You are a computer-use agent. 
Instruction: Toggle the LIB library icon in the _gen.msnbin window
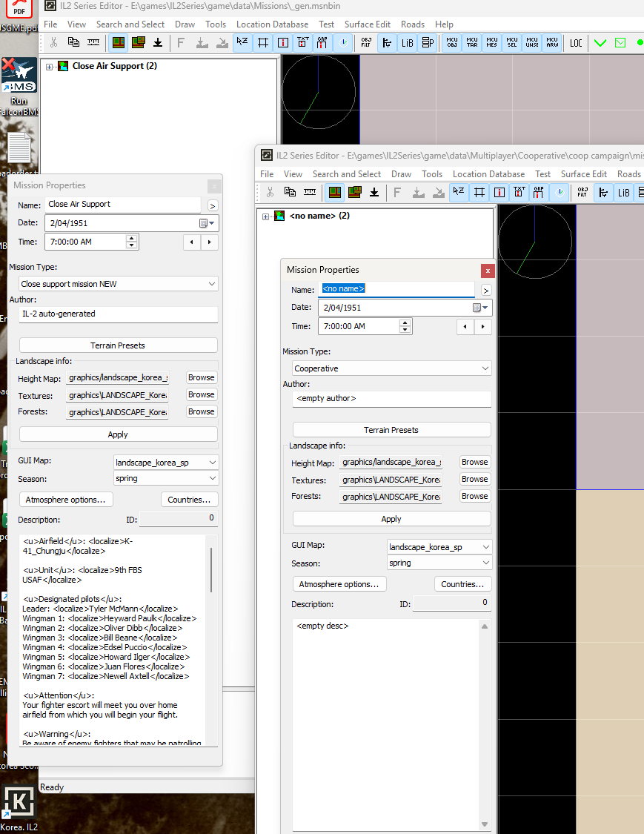tap(408, 42)
